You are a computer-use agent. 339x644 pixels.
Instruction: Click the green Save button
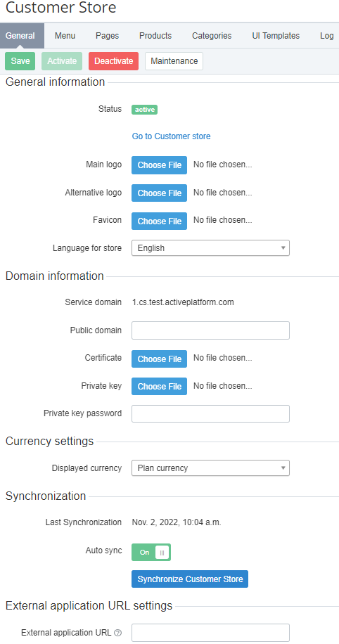pos(20,61)
